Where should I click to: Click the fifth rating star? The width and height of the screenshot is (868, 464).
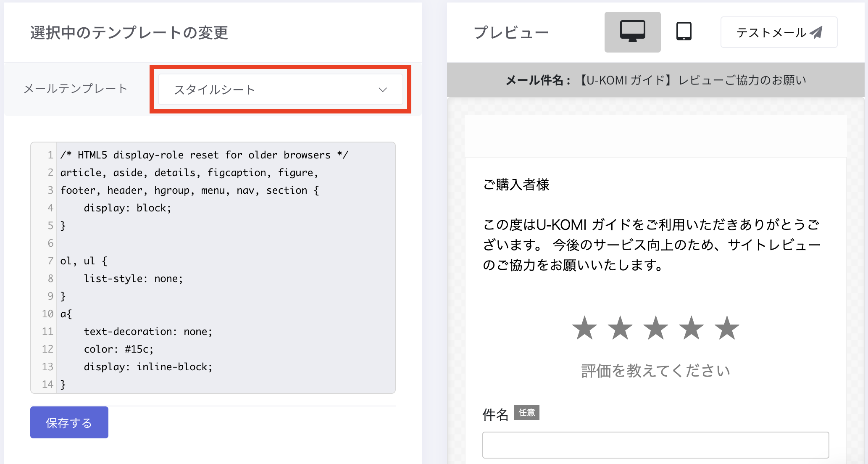727,328
